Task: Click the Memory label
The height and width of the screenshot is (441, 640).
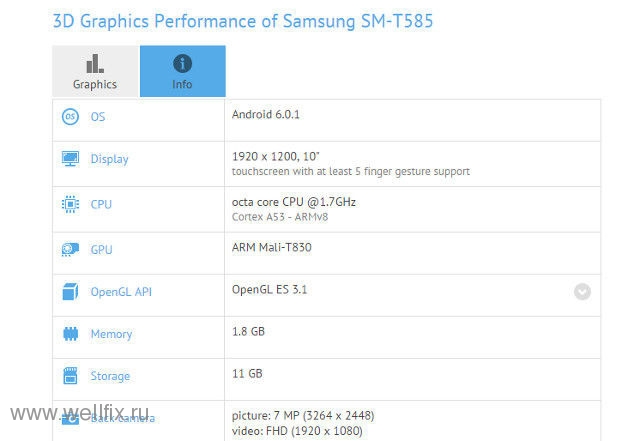Action: click(x=111, y=334)
